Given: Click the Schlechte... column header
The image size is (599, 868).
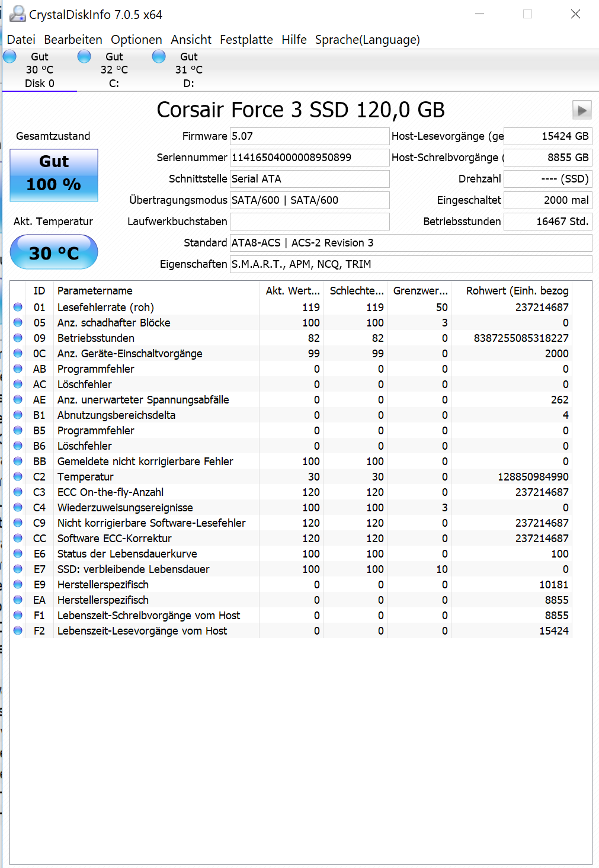Looking at the screenshot, I should coord(356,291).
